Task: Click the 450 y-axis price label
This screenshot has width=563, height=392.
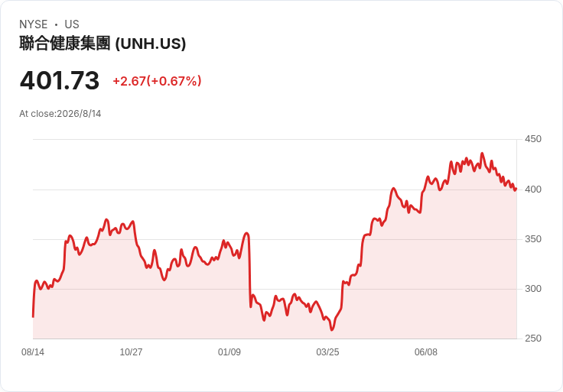Action: (533, 139)
